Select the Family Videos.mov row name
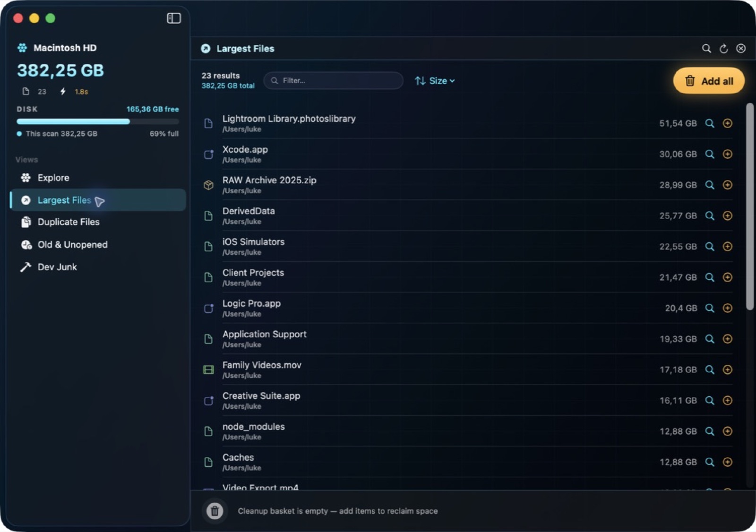 (262, 365)
